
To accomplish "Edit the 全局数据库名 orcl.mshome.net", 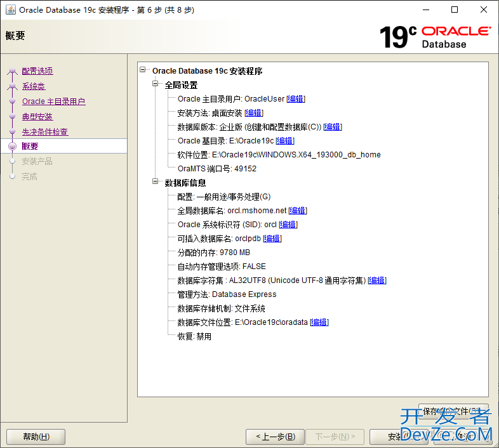I will (298, 211).
